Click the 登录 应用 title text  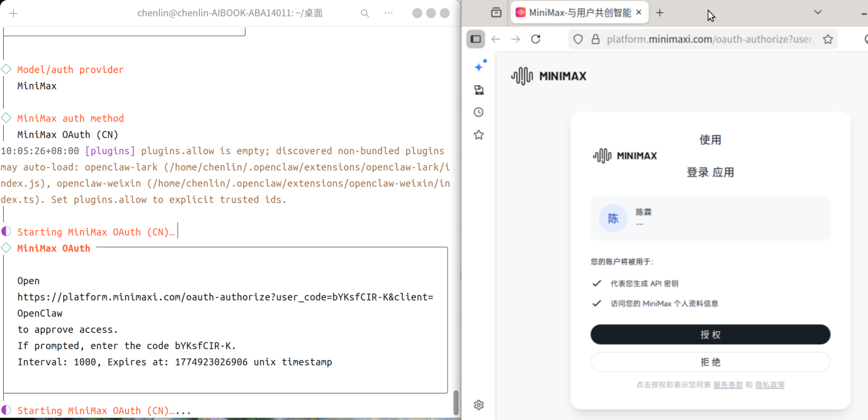(x=710, y=173)
